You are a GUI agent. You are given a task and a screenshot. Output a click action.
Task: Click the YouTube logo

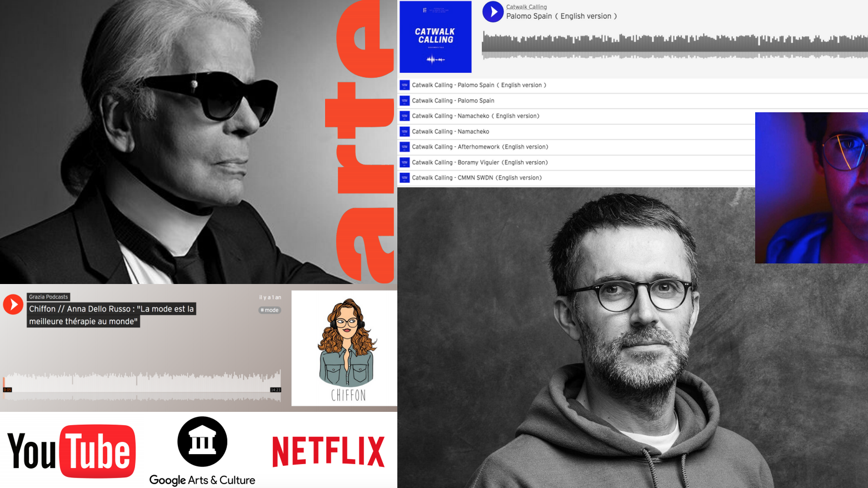coord(71,451)
